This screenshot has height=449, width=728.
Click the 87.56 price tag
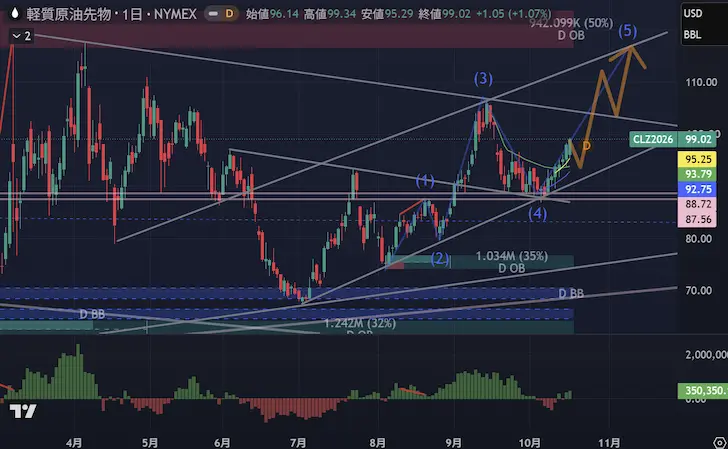click(698, 219)
